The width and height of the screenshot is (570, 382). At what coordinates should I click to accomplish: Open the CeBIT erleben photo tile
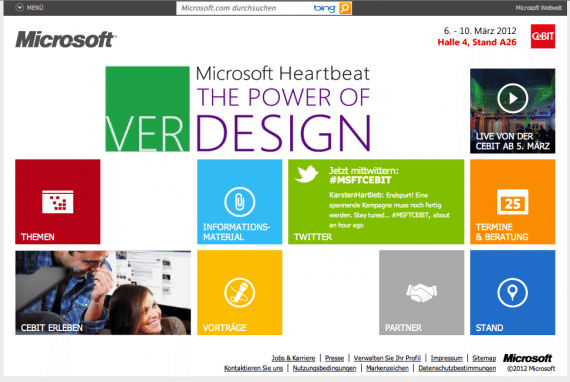(x=103, y=293)
